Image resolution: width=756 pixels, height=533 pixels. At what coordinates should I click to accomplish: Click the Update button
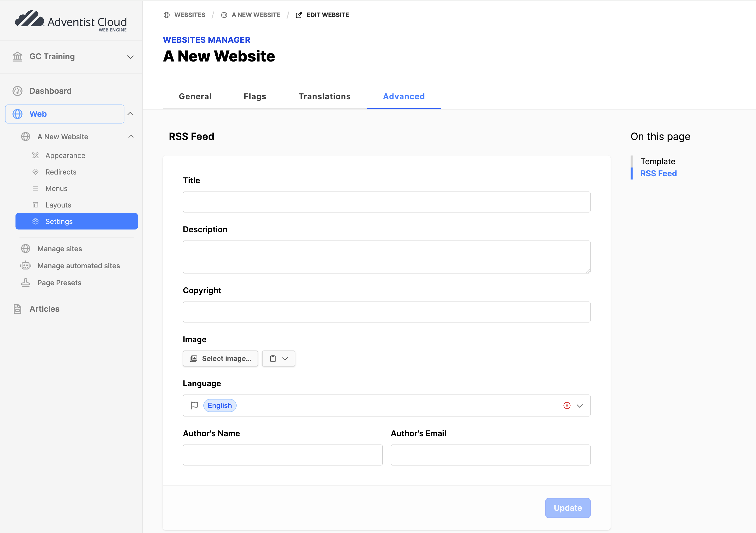(x=567, y=508)
